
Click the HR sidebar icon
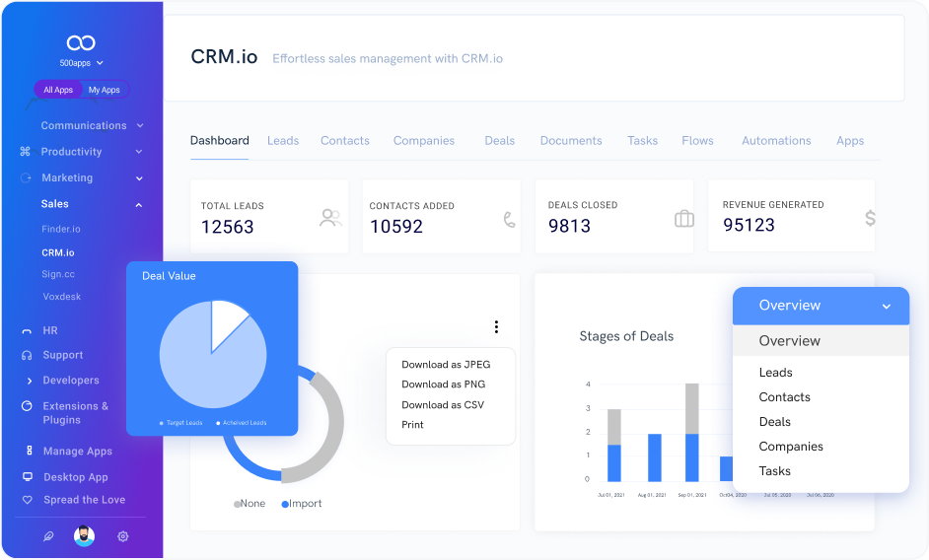(27, 331)
